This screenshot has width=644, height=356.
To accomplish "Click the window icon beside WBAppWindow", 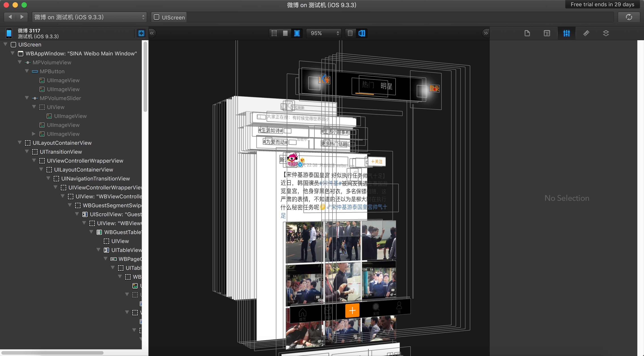I will [21, 54].
